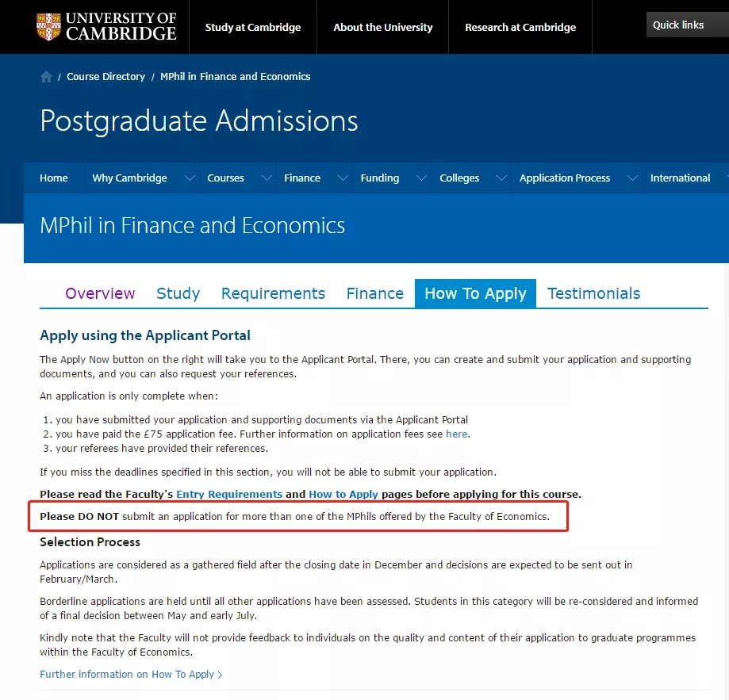Expand the Courses menu chevron
Screen dimensions: 729x700
pyautogui.click(x=267, y=178)
